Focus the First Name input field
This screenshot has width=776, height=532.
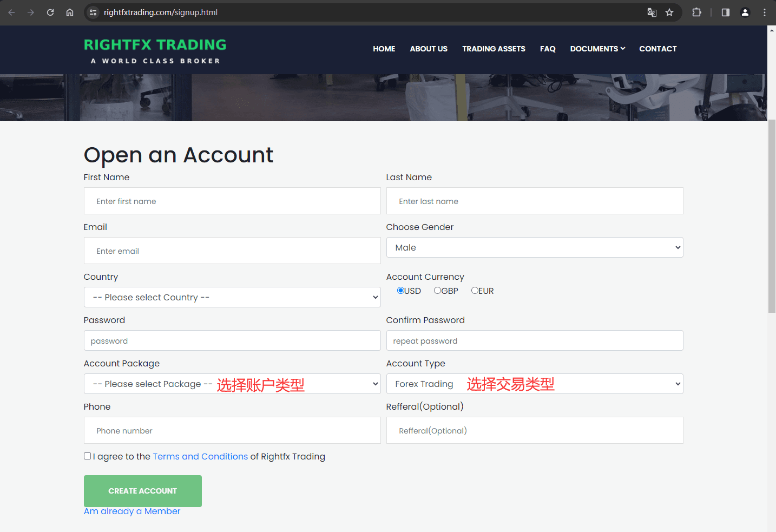point(232,201)
